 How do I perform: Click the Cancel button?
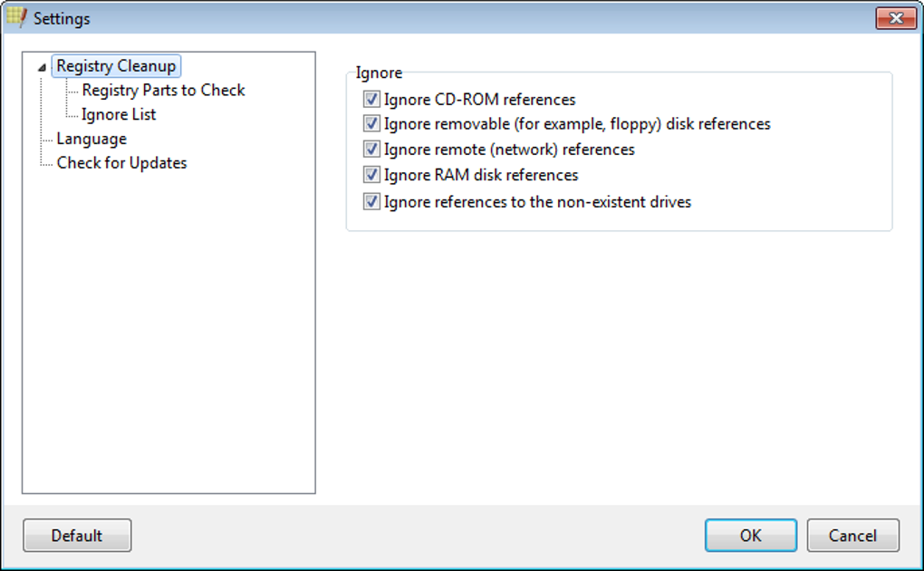click(852, 536)
